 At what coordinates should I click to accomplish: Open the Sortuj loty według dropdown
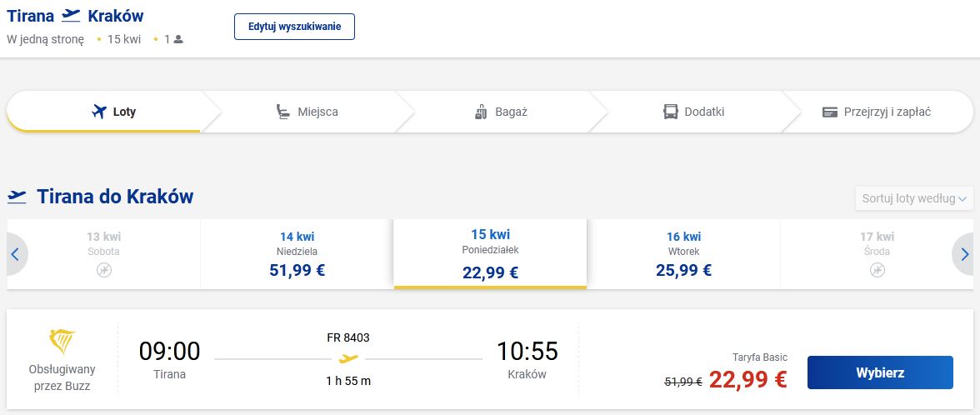pos(914,198)
